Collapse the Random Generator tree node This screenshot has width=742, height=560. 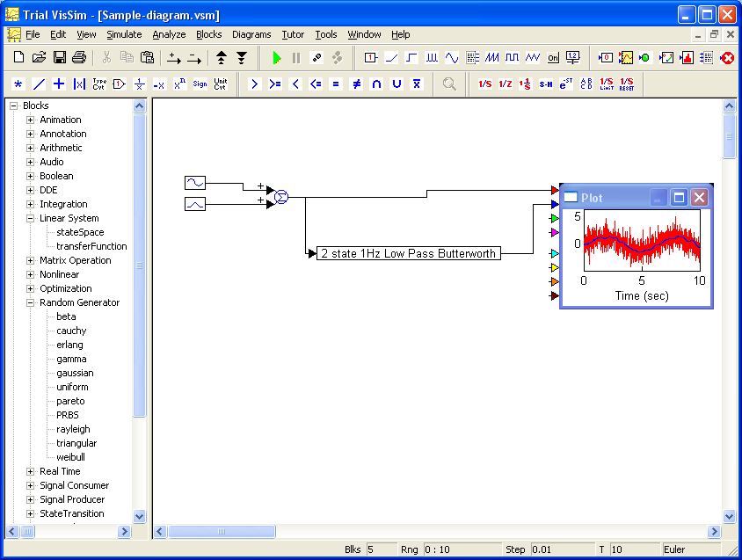click(x=30, y=302)
